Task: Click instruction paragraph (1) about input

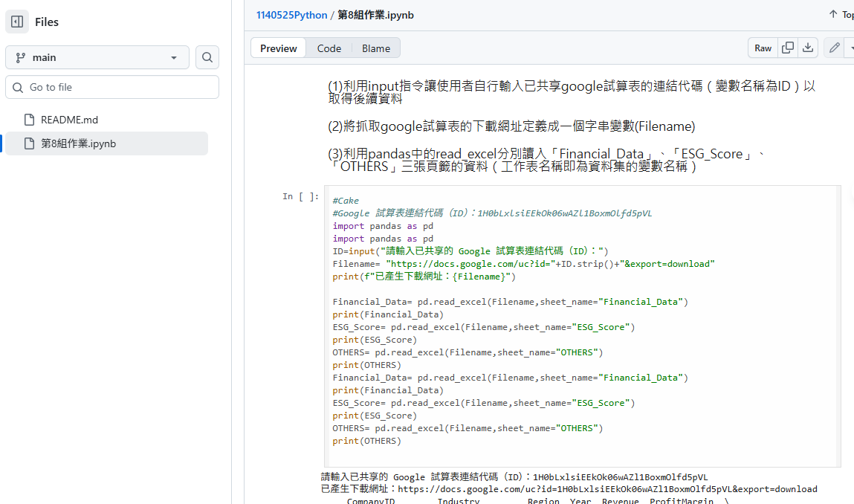Action: 572,92
